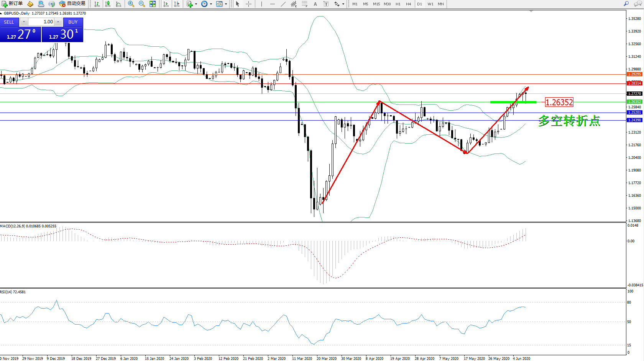Switch to the H4 timeframe

click(408, 4)
